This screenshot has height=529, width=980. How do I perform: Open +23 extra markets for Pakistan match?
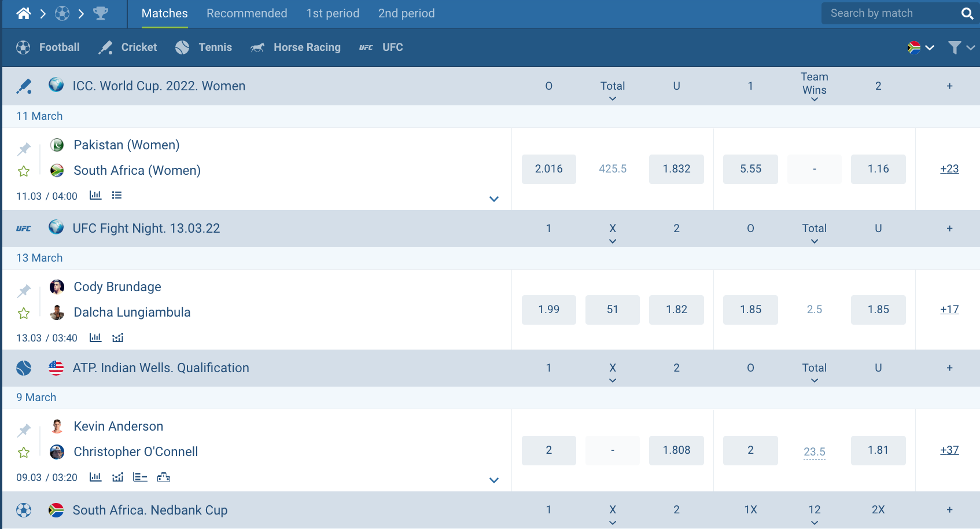[949, 169]
